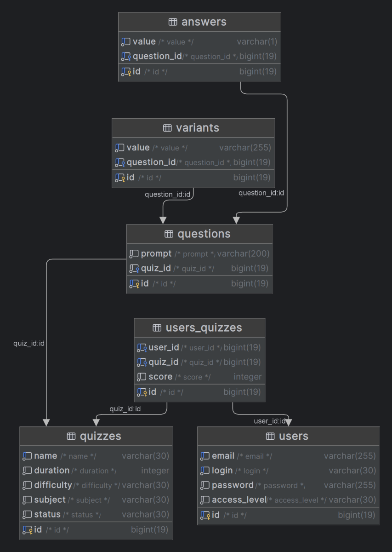
Task: Click quiz_id:id label below users_quizzes table
Action: click(125, 408)
